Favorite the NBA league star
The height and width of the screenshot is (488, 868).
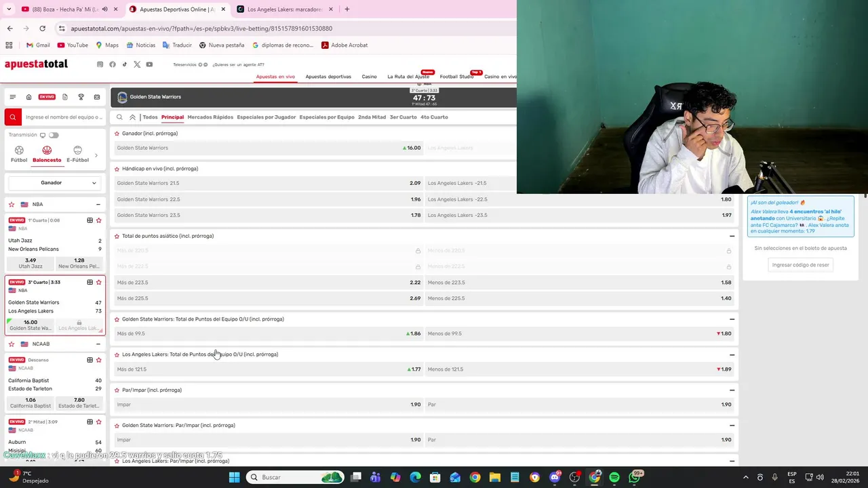12,204
